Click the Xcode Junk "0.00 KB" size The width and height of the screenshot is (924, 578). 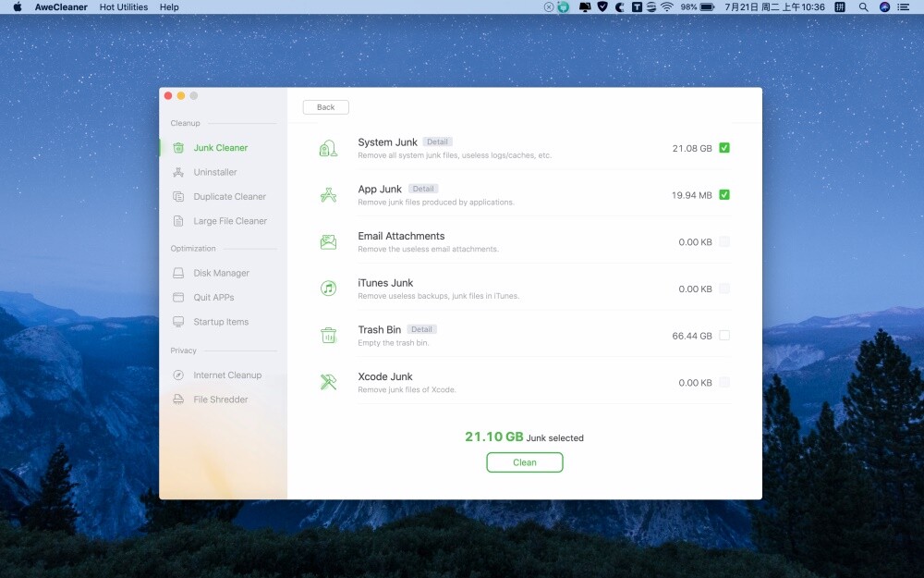[x=696, y=383]
